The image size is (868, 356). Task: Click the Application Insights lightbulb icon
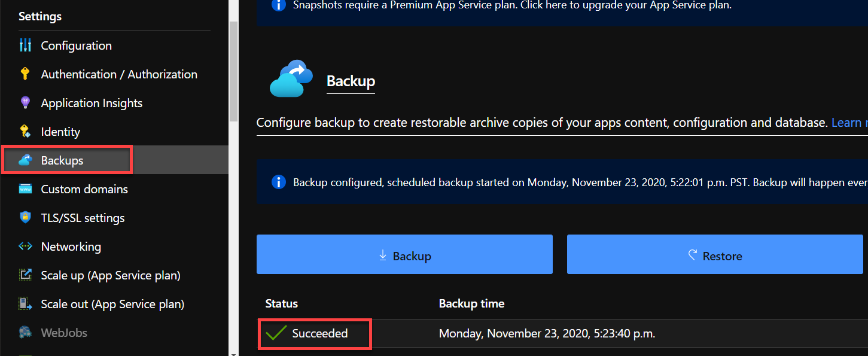[x=25, y=103]
